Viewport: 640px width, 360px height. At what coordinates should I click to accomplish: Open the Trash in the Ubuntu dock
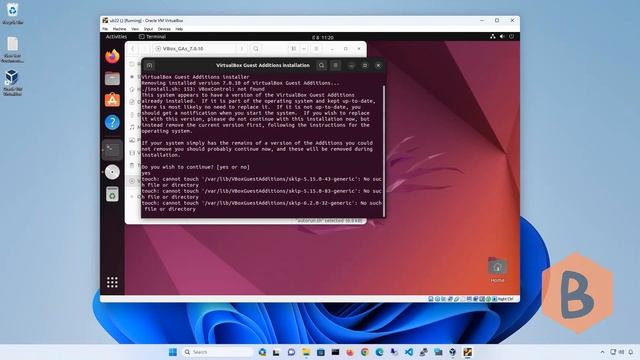(x=112, y=194)
